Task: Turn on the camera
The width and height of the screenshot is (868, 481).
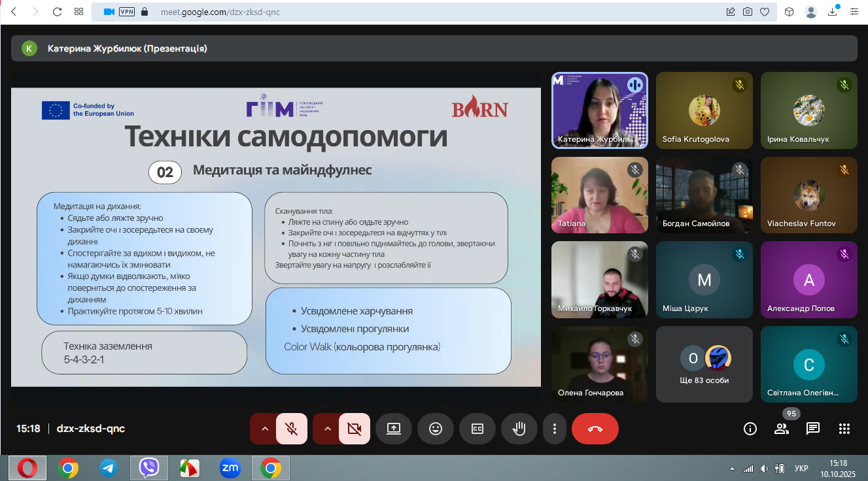Action: pyautogui.click(x=355, y=429)
